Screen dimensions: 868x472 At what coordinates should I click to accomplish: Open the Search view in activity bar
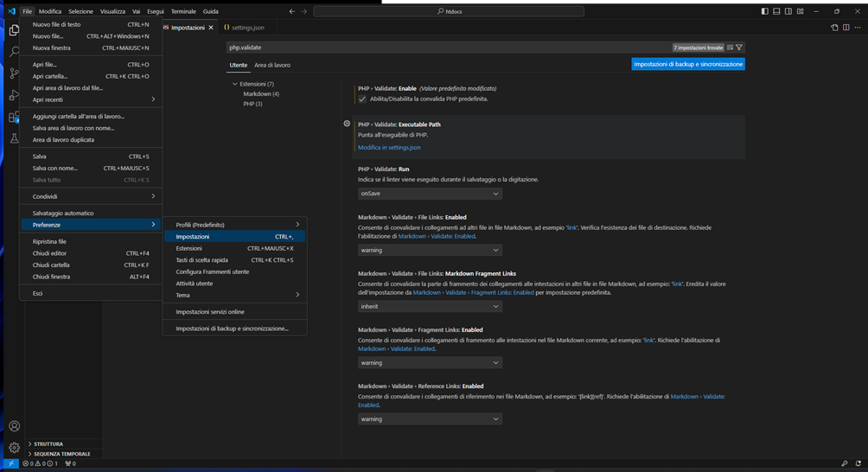(14, 52)
